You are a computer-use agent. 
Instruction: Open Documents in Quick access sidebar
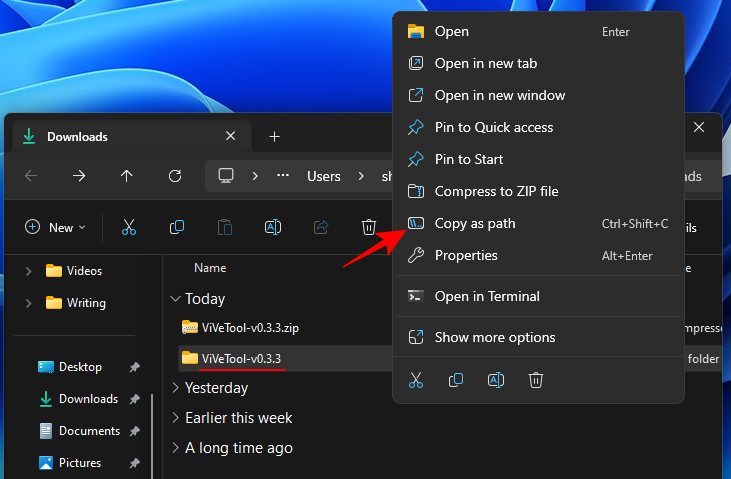[89, 431]
